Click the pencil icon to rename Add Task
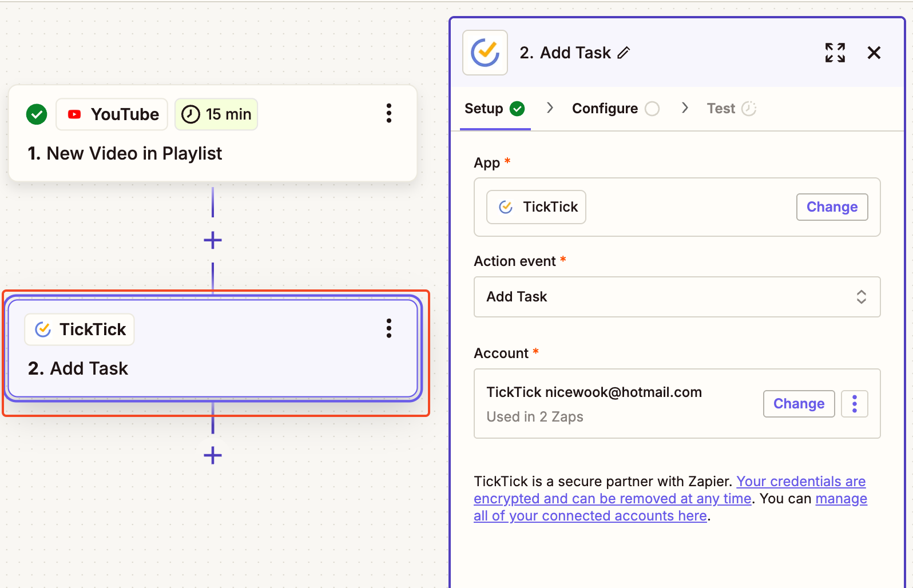The width and height of the screenshot is (913, 588). point(624,53)
